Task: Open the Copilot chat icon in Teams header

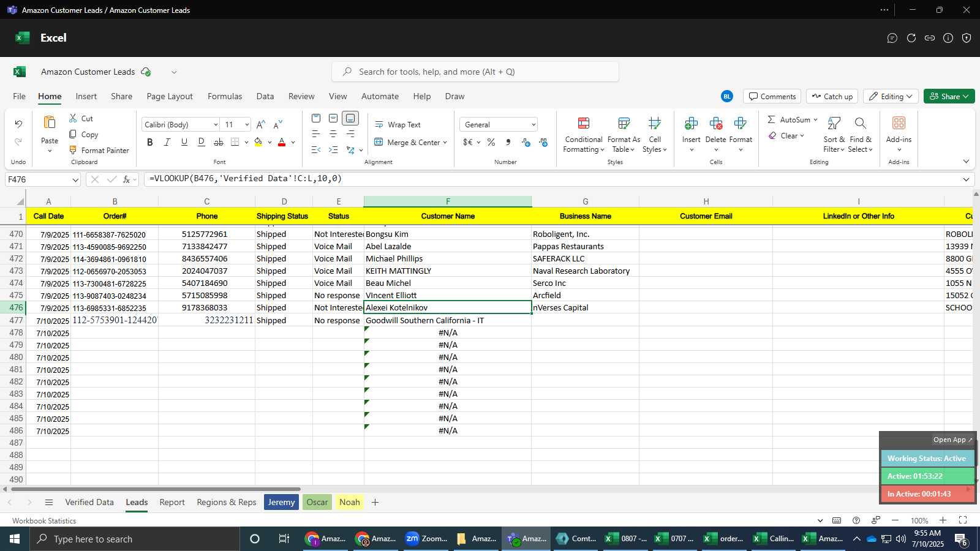Action: pyautogui.click(x=892, y=38)
